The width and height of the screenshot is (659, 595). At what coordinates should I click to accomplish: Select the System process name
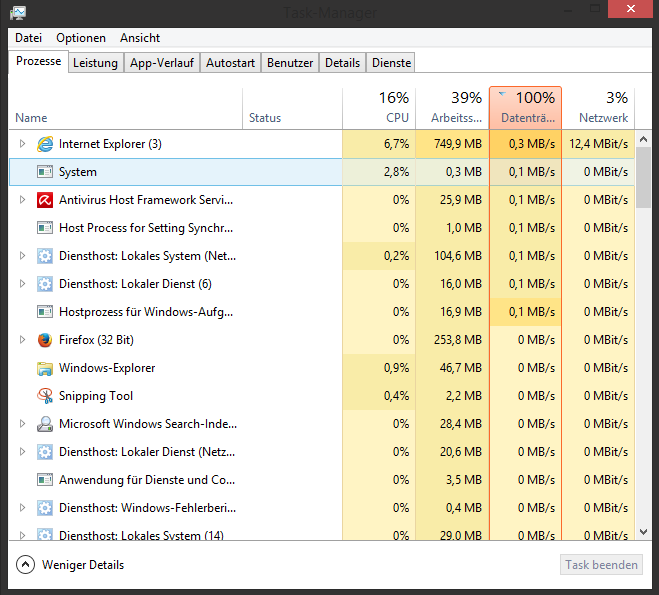pos(78,172)
